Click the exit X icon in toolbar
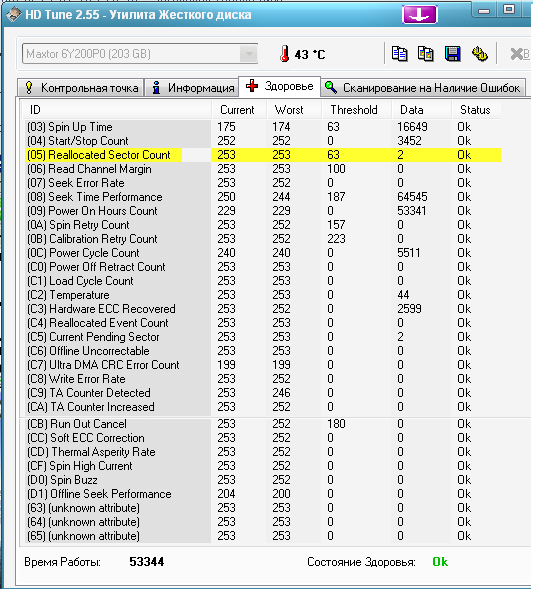This screenshot has height=605, width=533. tap(519, 54)
